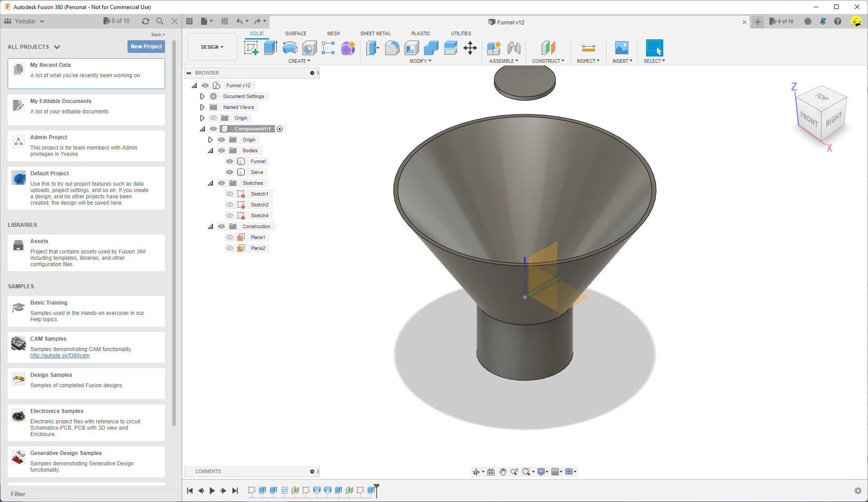Viewport: 868px width, 502px height.
Task: Hide the Bodies folder
Action: (x=222, y=150)
